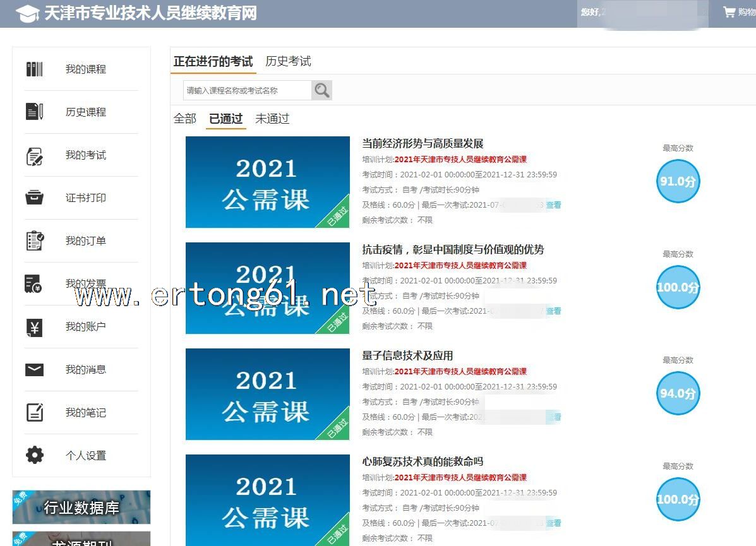Open 量子信息技术及应用 course thumbnail
The image size is (756, 546).
pos(267,394)
